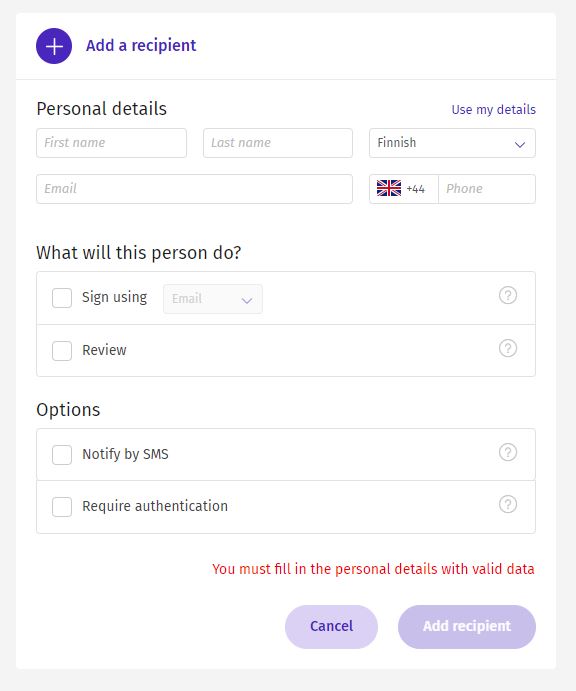Screen dimensions: 576x691
Task: Expand the Sign using Email dropdown
Action: click(213, 299)
